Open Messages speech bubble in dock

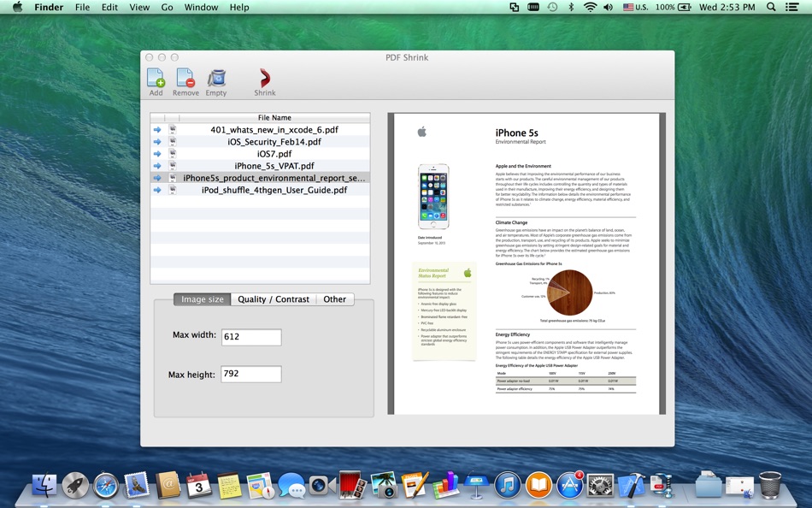291,487
